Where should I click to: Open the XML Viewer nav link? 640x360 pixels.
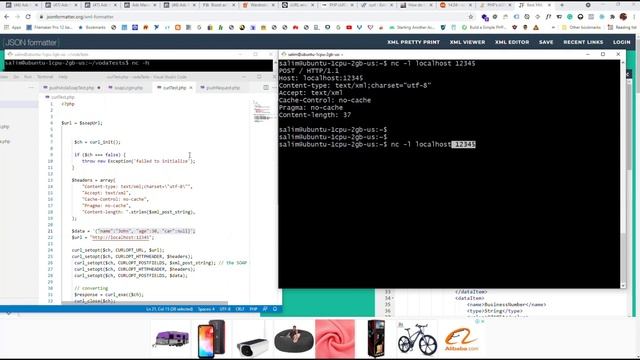pos(467,42)
